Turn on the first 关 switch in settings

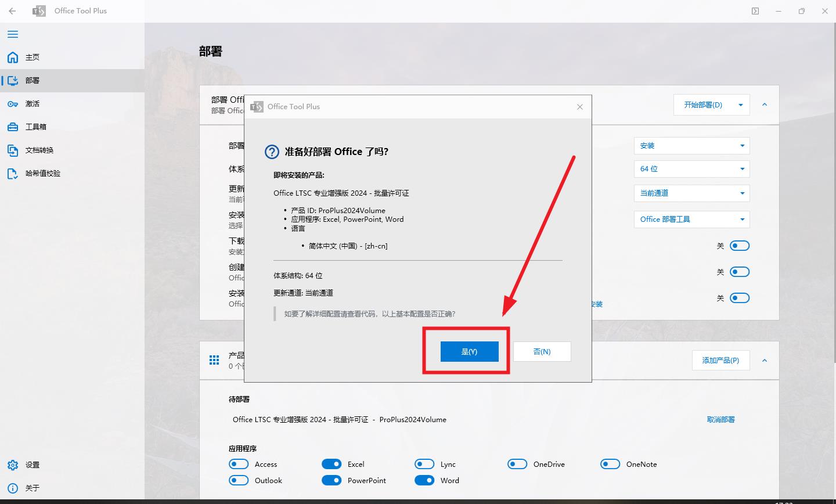(740, 246)
